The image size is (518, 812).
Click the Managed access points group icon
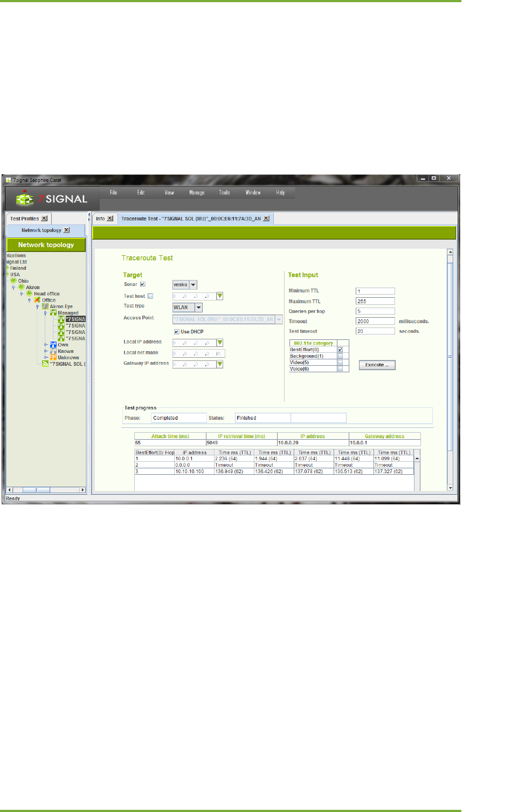pyautogui.click(x=53, y=313)
